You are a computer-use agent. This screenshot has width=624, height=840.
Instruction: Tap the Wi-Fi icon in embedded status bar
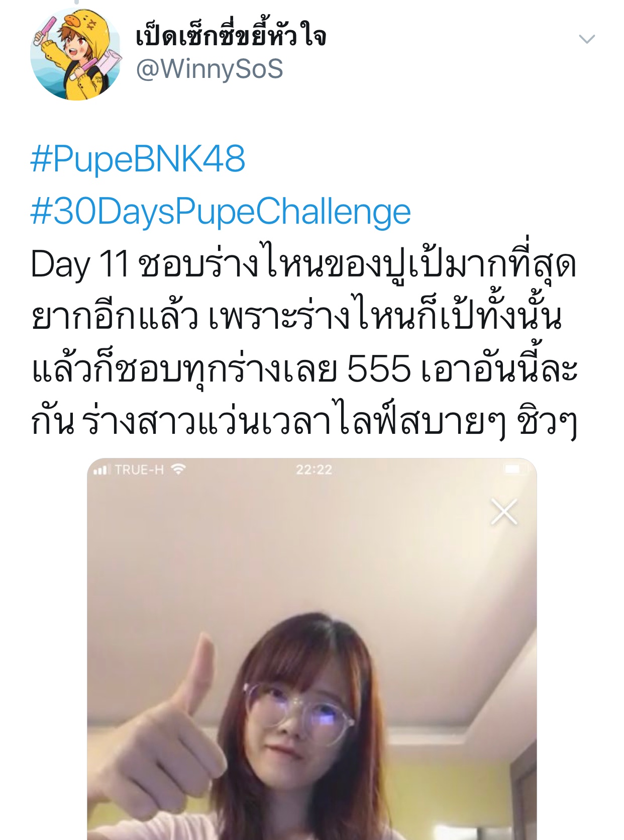click(178, 470)
